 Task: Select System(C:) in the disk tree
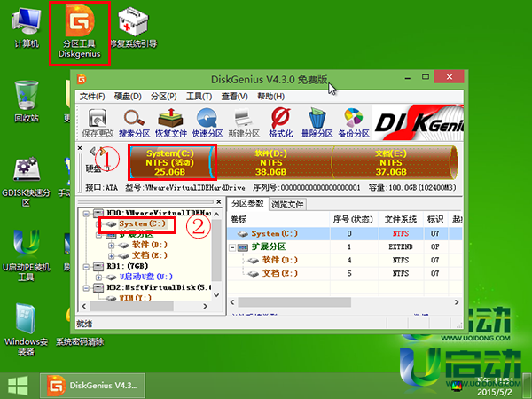(x=142, y=224)
